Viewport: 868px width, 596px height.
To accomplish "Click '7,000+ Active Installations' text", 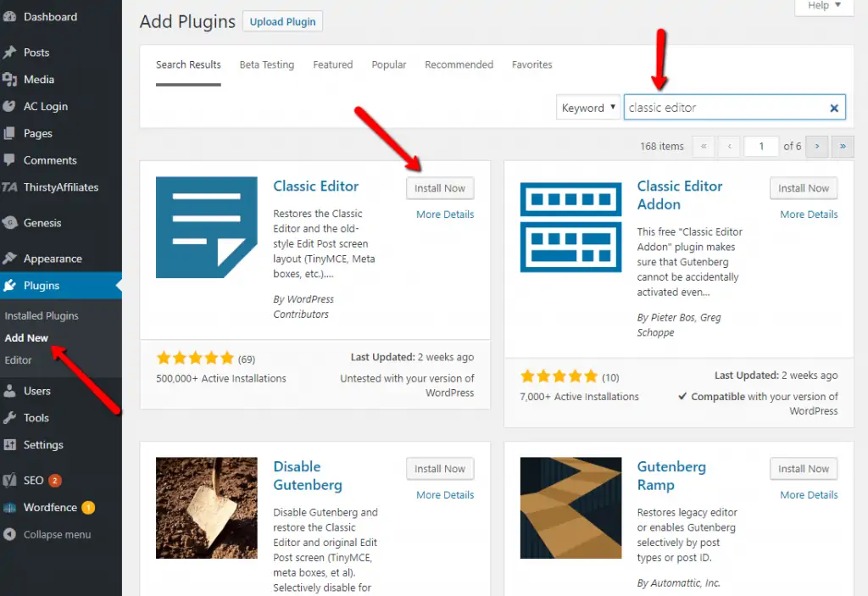I will point(579,397).
